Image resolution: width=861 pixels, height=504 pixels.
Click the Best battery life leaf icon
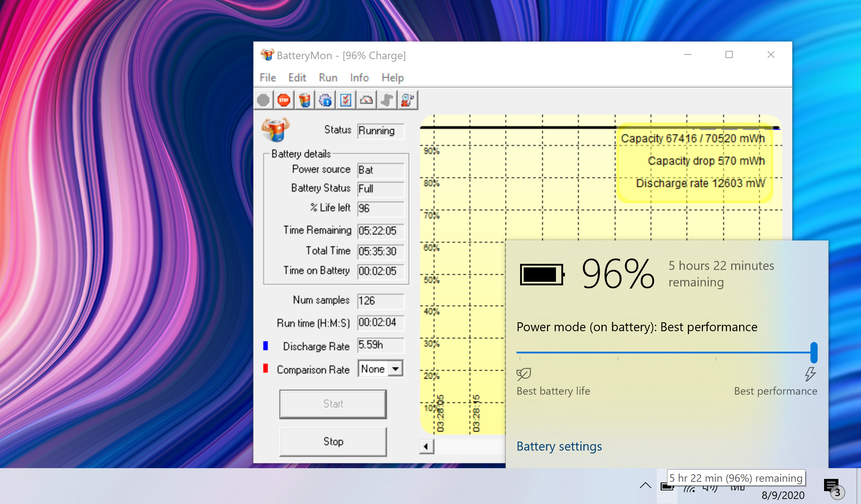[x=524, y=374]
